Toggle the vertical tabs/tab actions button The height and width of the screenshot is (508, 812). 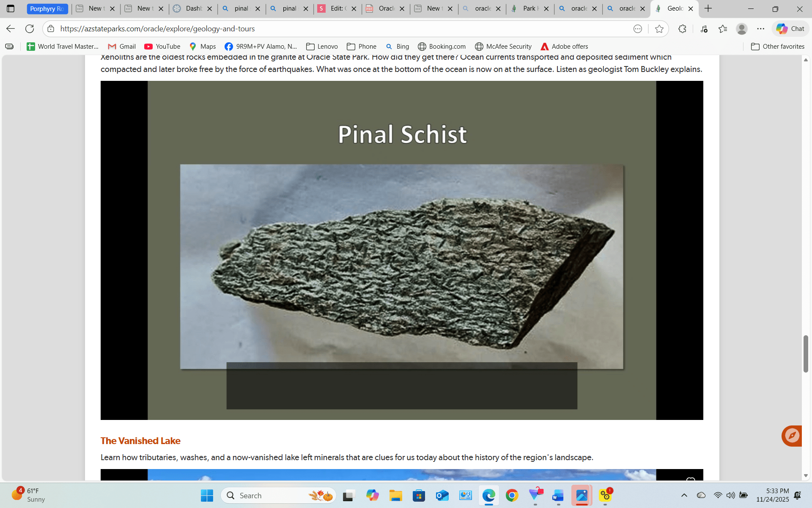pos(11,8)
